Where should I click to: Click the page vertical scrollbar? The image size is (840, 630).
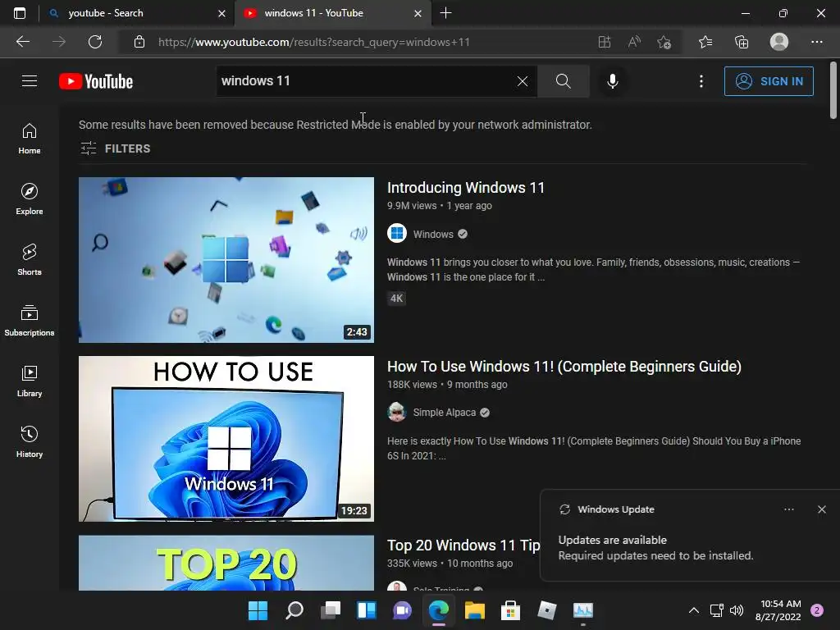[x=833, y=90]
